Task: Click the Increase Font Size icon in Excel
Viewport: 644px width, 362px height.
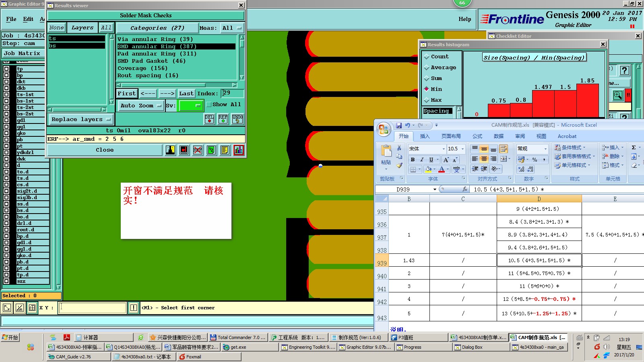Action: 446,160
